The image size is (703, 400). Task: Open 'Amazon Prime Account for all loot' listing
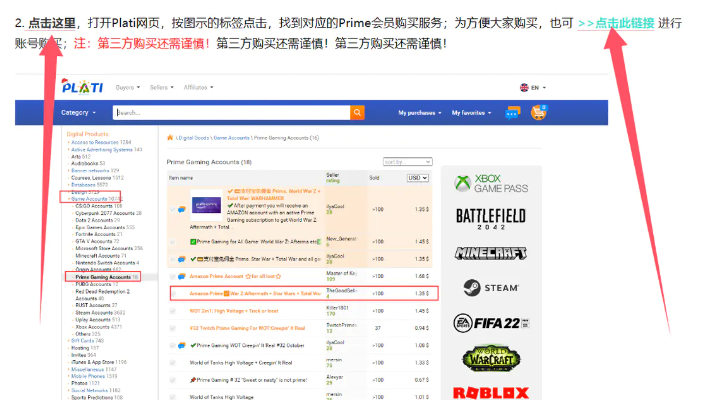coord(235,276)
